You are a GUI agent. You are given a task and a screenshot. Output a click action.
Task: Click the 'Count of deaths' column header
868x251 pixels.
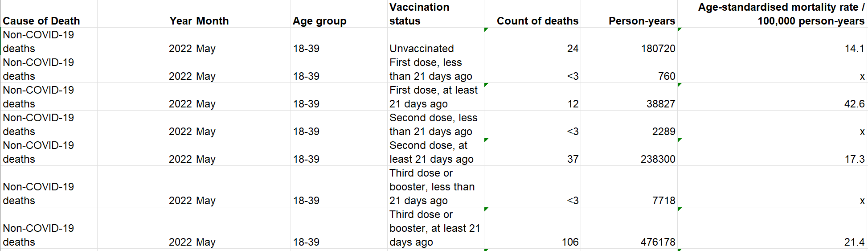coord(532,14)
